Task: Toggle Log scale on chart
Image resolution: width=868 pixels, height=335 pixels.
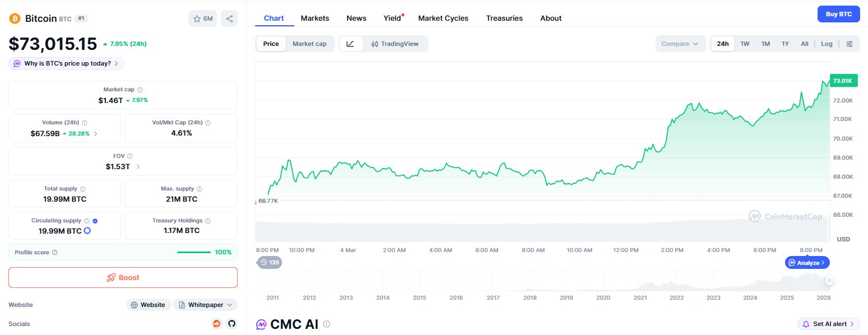Action: pos(827,44)
